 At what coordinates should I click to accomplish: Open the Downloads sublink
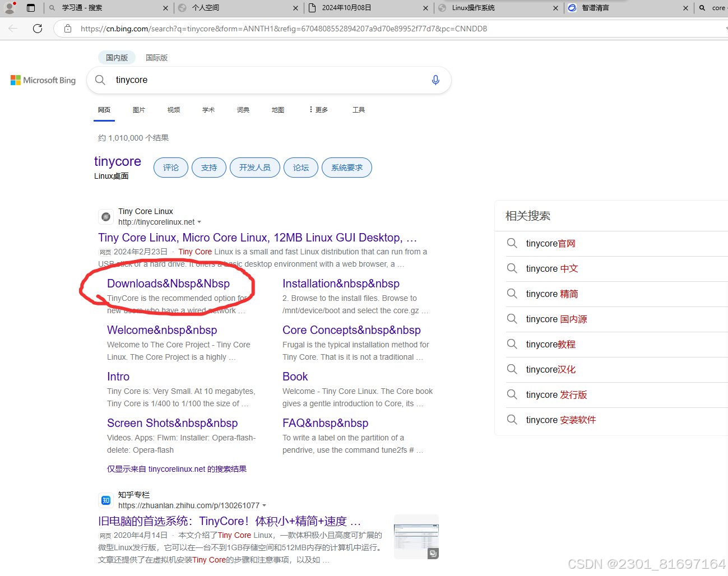click(x=168, y=284)
